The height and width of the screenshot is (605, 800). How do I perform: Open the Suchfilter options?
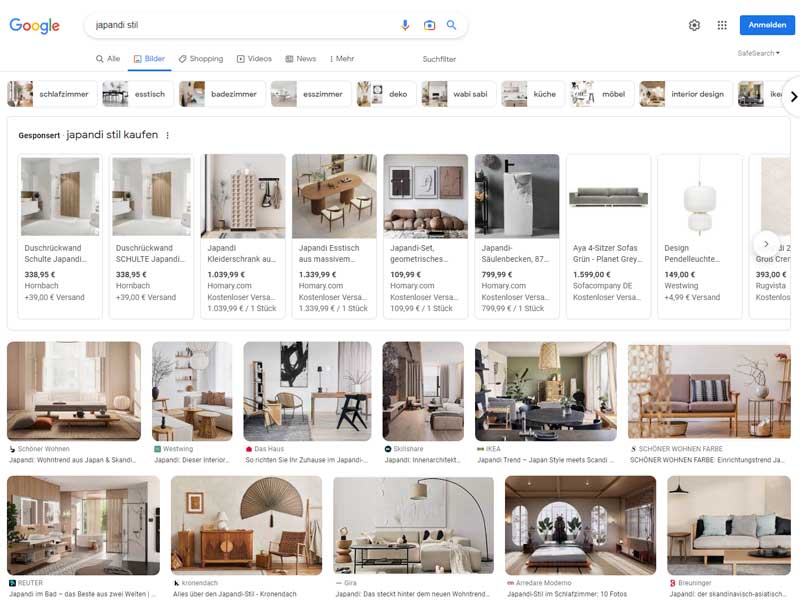click(439, 59)
